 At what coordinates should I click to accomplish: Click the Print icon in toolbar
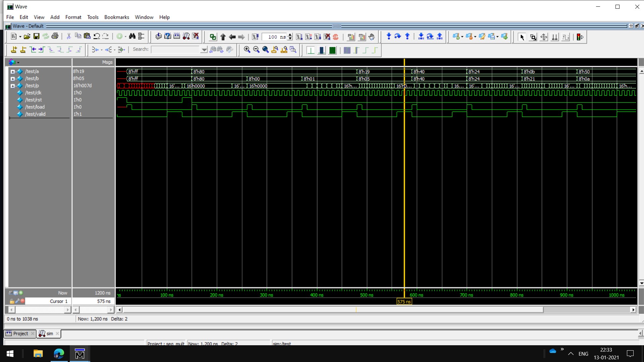(x=55, y=37)
